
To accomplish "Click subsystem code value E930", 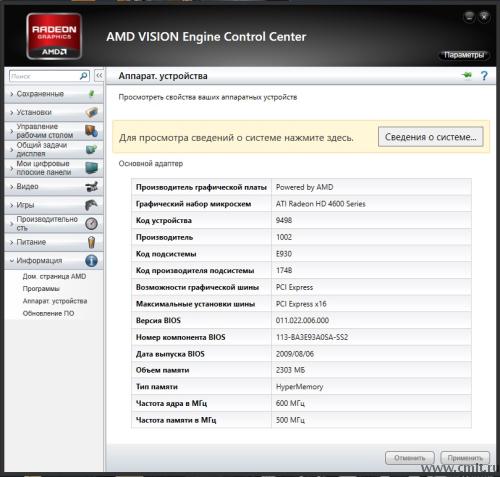I will (284, 254).
